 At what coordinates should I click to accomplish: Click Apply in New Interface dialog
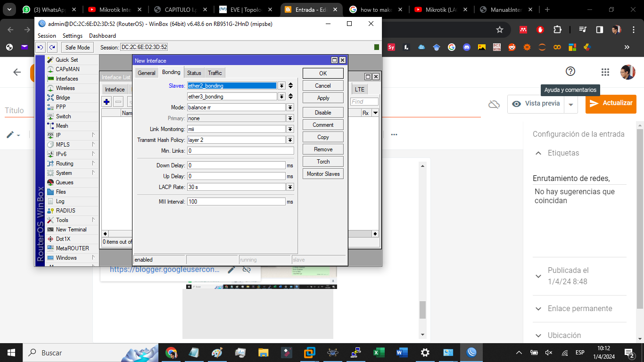(x=323, y=98)
